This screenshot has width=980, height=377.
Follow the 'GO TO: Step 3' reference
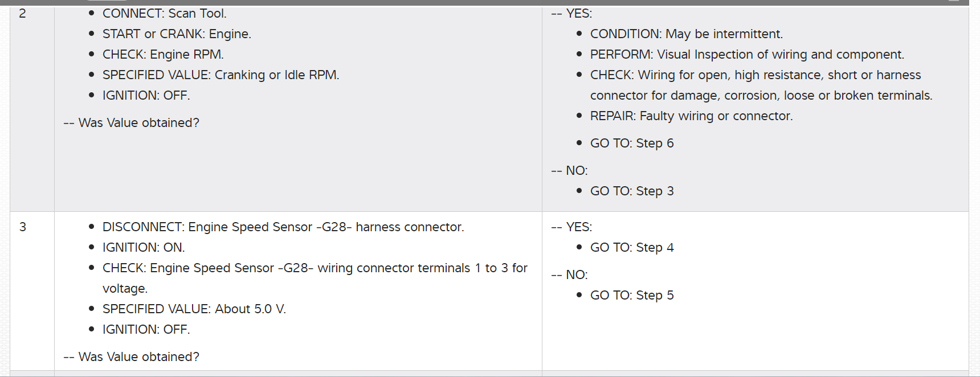pyautogui.click(x=631, y=191)
